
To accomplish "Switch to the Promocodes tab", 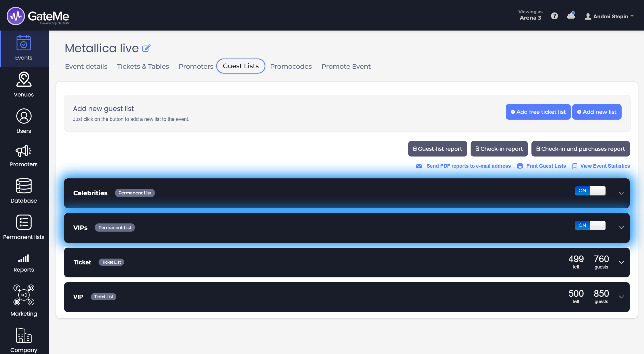I will (x=291, y=66).
